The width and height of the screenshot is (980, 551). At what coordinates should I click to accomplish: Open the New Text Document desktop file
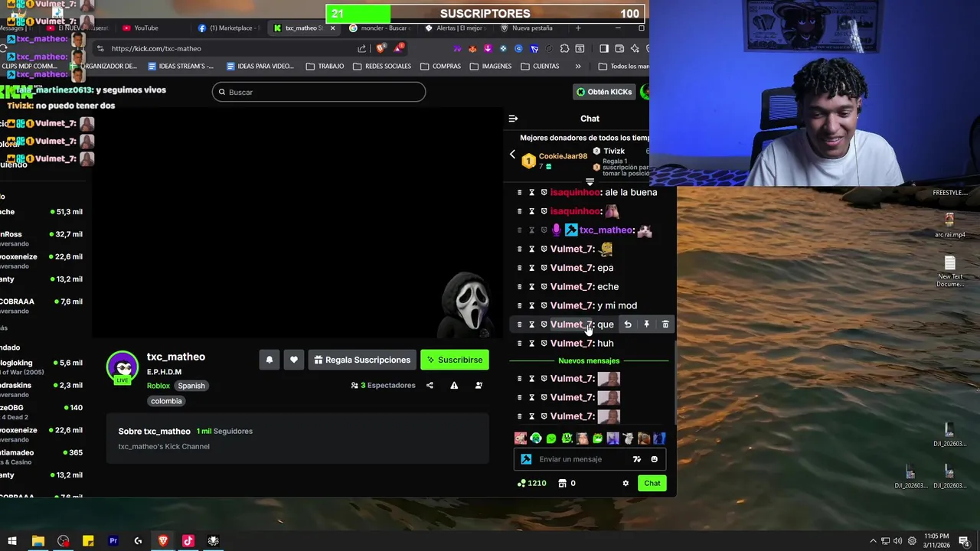[949, 272]
